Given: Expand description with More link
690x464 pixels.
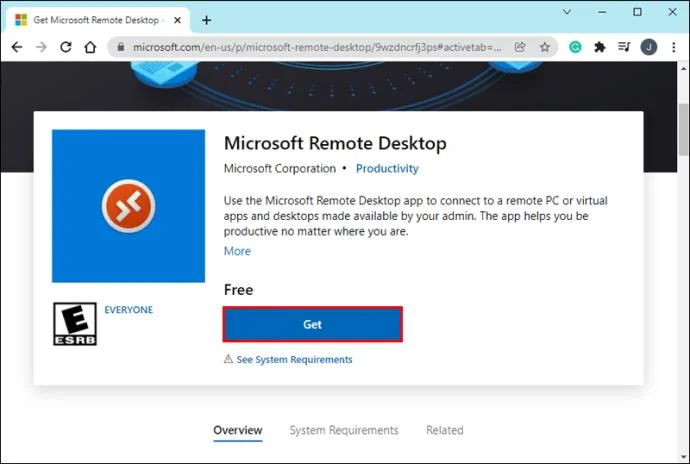Looking at the screenshot, I should (237, 251).
